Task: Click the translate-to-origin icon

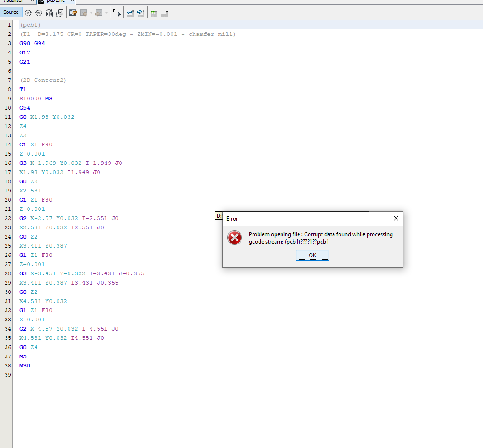Action: 59,13
